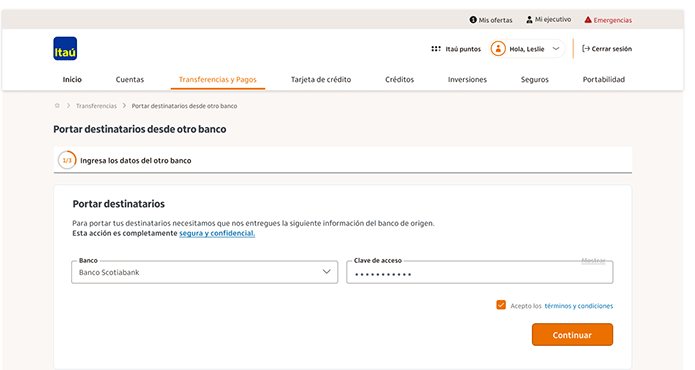
Task: Open the Portabilidad tab
Action: pyautogui.click(x=604, y=79)
